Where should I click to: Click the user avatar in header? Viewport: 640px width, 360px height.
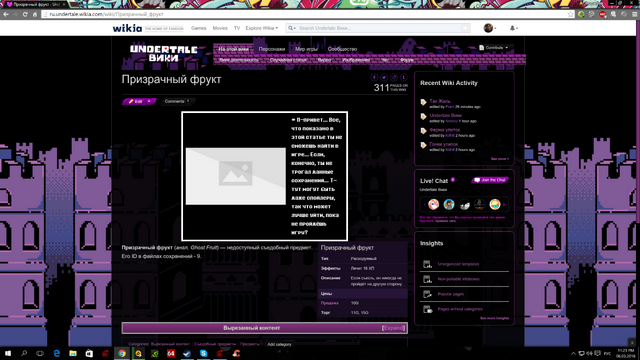click(488, 28)
